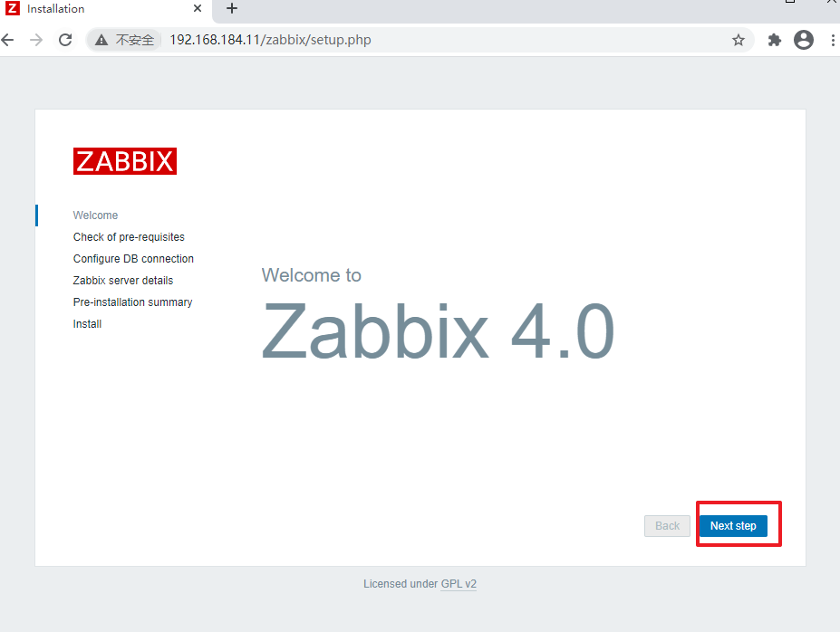Reload the Zabbix setup page
The image size is (840, 632).
(65, 40)
